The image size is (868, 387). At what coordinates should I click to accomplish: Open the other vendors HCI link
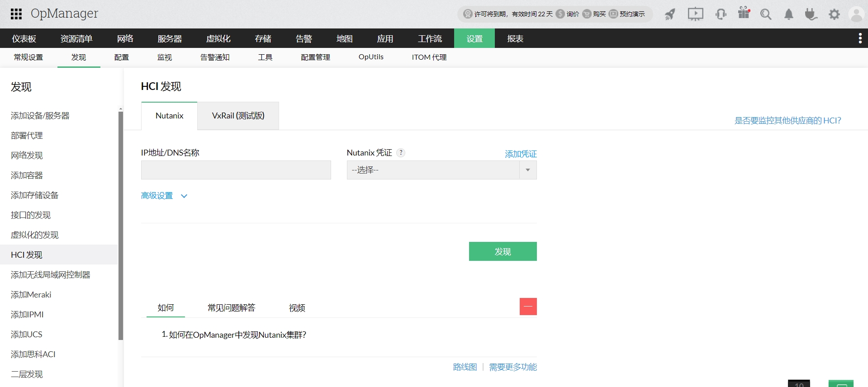[x=787, y=121]
